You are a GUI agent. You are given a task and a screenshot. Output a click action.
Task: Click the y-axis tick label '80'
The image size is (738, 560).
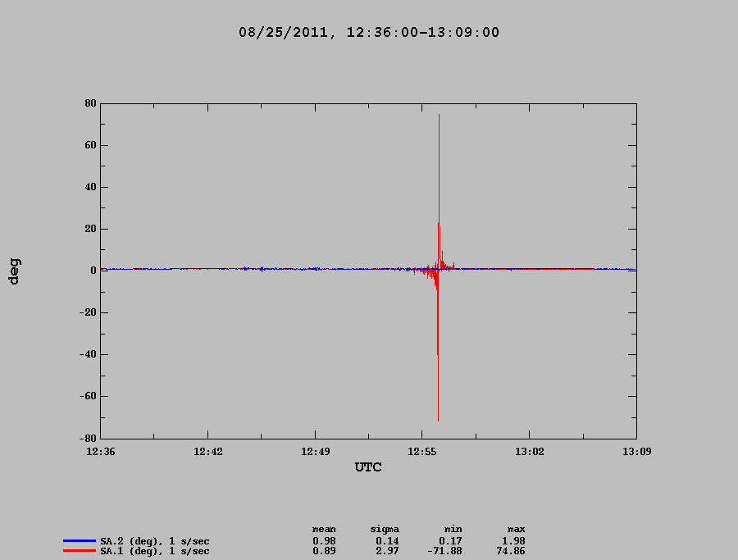point(90,103)
